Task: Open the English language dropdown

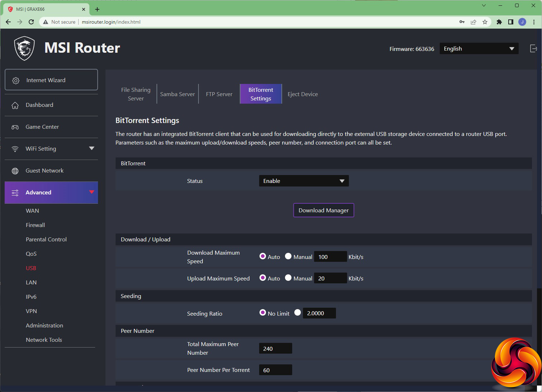Action: [479, 49]
